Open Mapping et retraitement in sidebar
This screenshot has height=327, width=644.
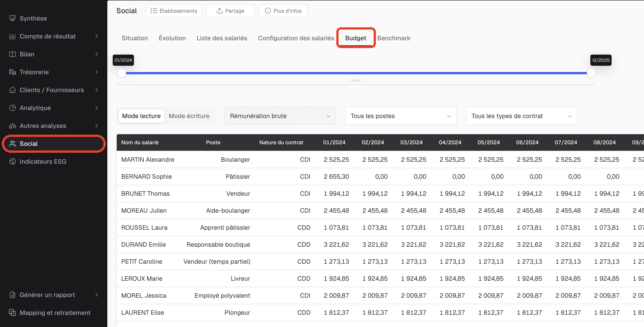click(x=55, y=312)
